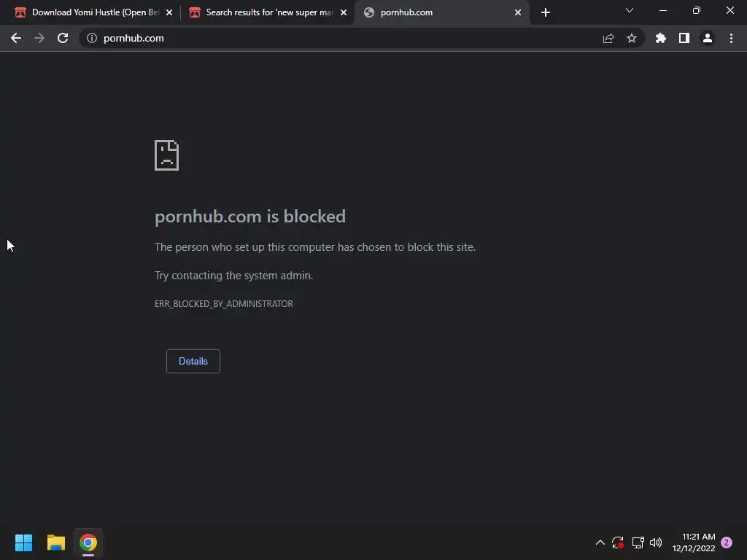
Task: Click the 'pornhub.com is blocked' heading
Action: (x=250, y=217)
